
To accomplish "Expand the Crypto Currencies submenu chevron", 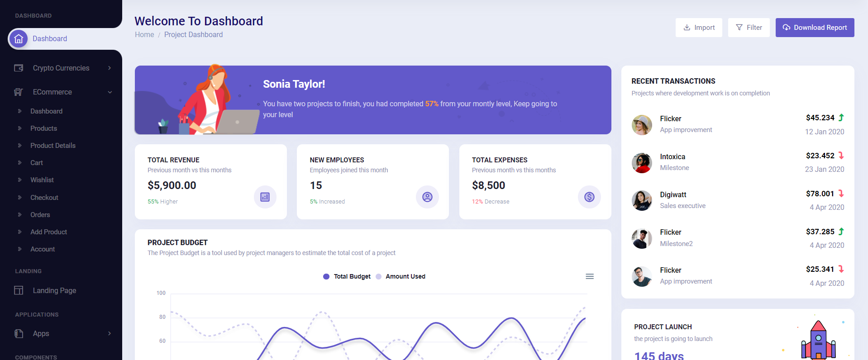I will point(110,68).
